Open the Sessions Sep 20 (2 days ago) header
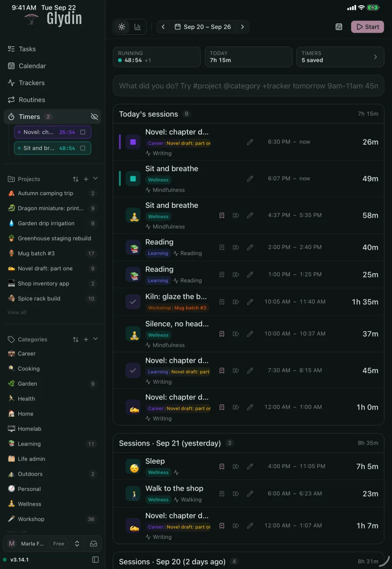Viewport: 392px width, 569px height. 248,561
